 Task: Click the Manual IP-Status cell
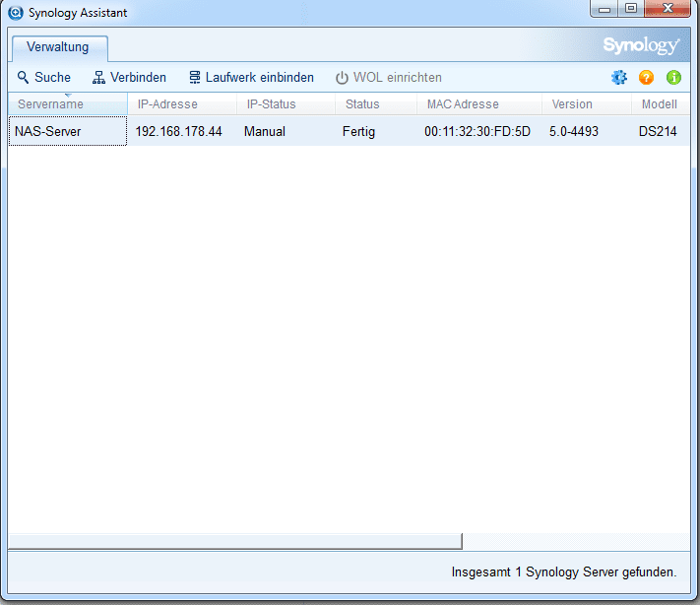pyautogui.click(x=265, y=131)
